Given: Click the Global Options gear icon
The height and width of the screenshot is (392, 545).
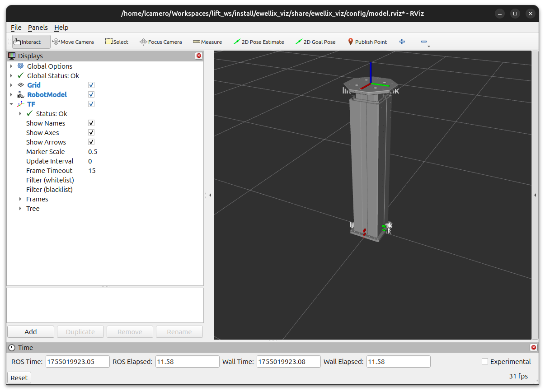Looking at the screenshot, I should point(21,66).
